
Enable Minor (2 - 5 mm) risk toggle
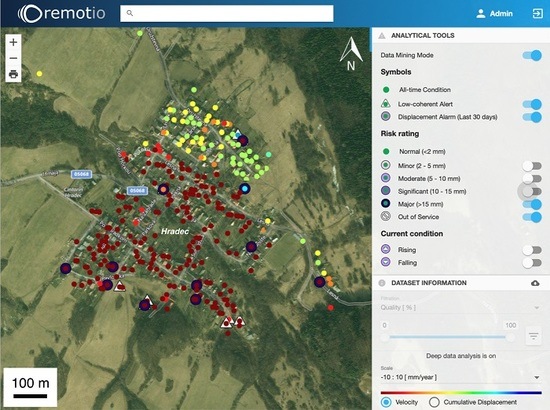coord(532,166)
